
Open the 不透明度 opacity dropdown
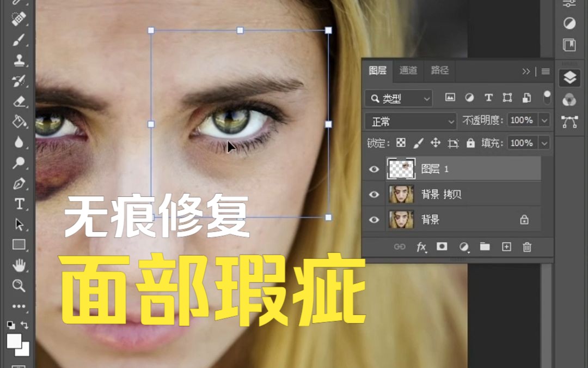click(x=544, y=120)
